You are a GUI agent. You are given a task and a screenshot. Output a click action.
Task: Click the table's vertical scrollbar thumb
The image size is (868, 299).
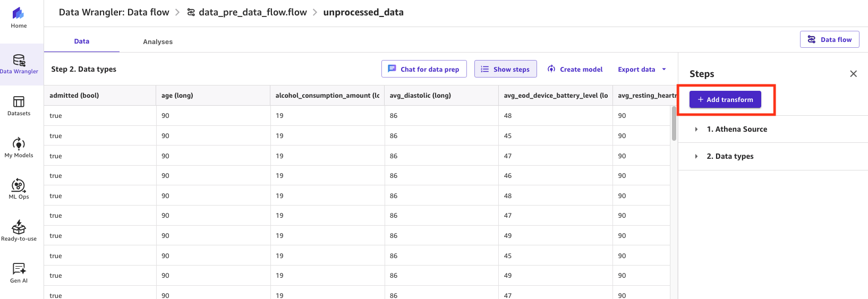pyautogui.click(x=674, y=123)
